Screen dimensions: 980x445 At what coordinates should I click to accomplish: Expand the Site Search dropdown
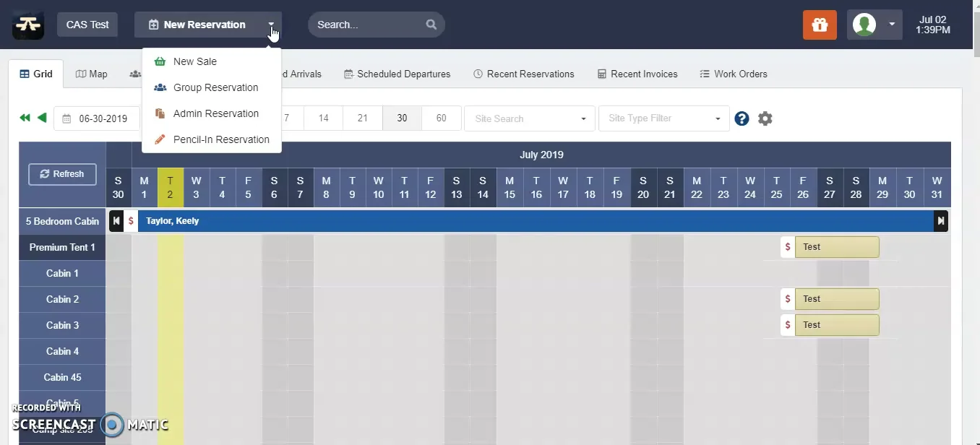coord(530,118)
